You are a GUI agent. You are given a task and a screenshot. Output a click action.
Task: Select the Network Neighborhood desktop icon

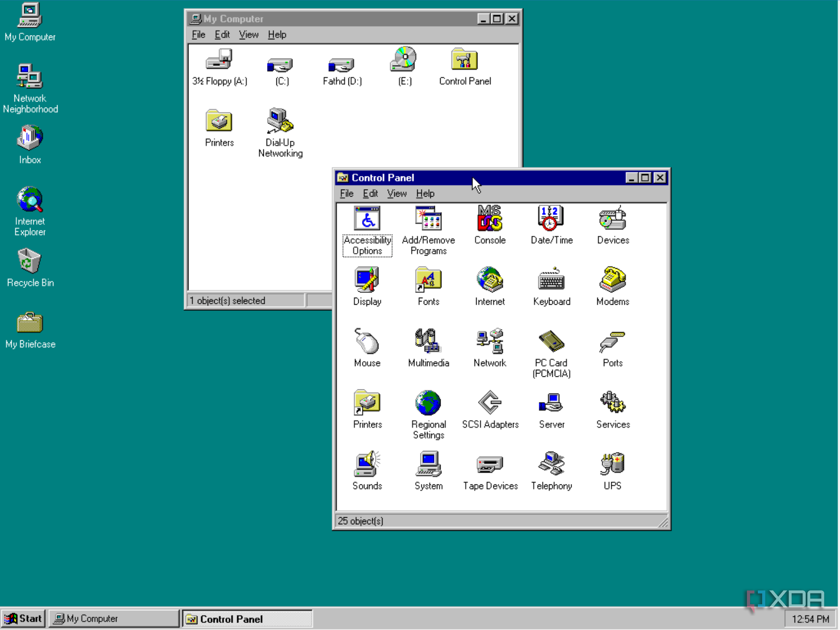pos(30,89)
